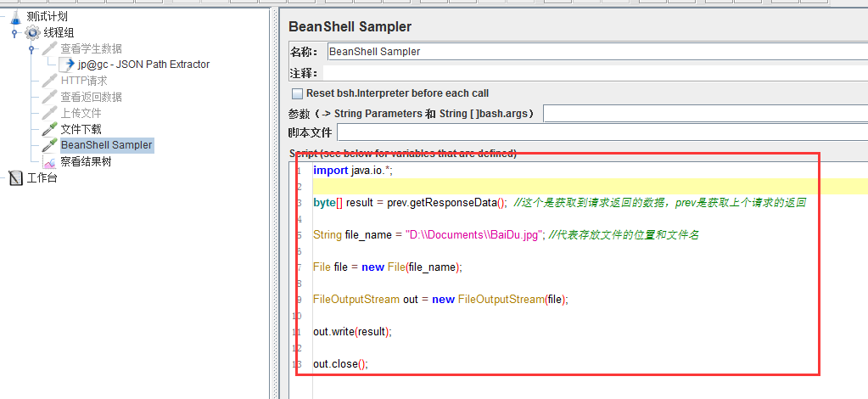Click the 注释 comment input field

click(594, 73)
